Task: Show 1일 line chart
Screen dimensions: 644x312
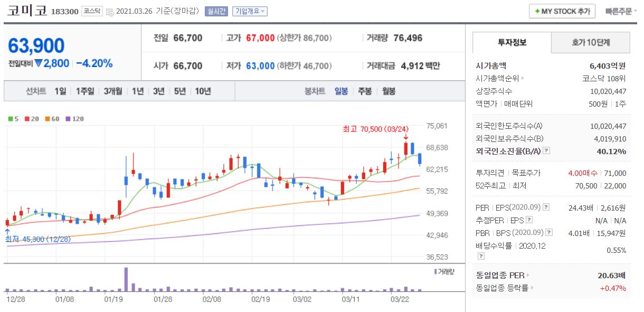Action: point(60,91)
